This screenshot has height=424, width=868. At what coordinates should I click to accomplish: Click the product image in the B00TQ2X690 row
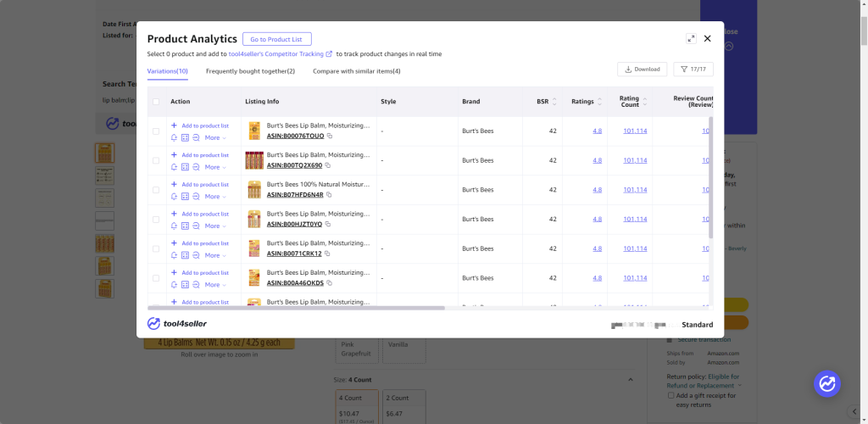254,160
